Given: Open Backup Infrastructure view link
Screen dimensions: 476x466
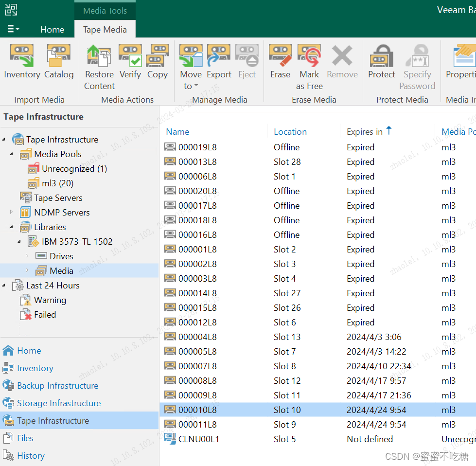Looking at the screenshot, I should 57,386.
